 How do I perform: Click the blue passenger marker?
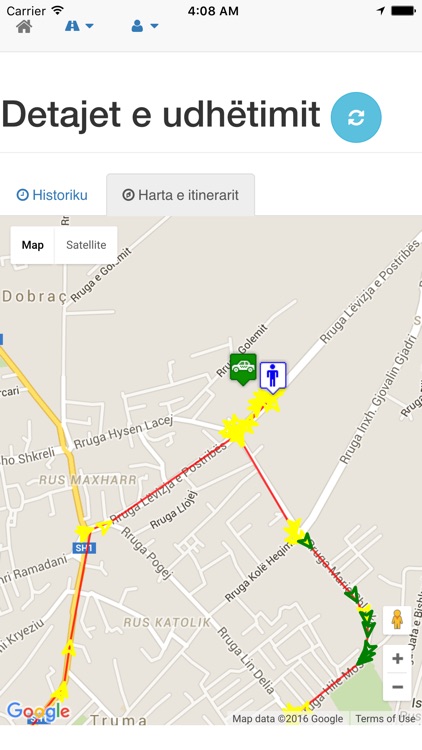point(273,377)
